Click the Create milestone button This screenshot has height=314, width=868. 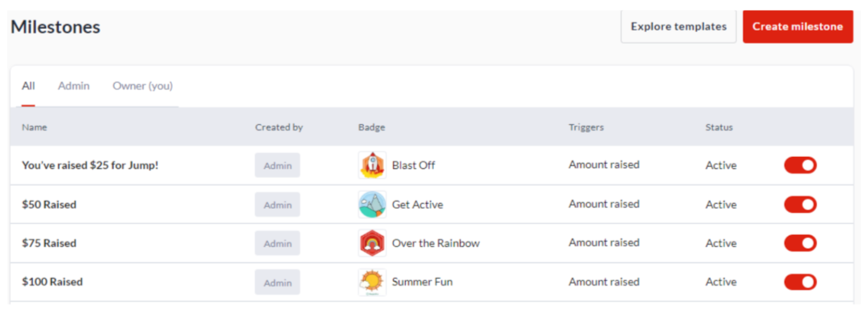coord(798,27)
